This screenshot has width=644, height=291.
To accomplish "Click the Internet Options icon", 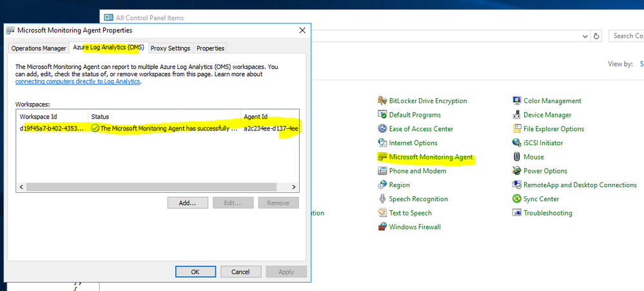I will 382,143.
